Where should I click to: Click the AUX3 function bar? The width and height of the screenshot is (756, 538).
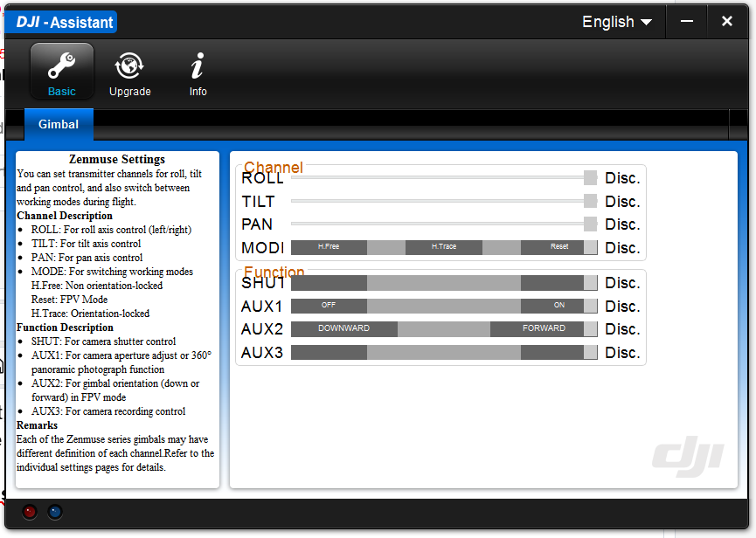(x=444, y=352)
